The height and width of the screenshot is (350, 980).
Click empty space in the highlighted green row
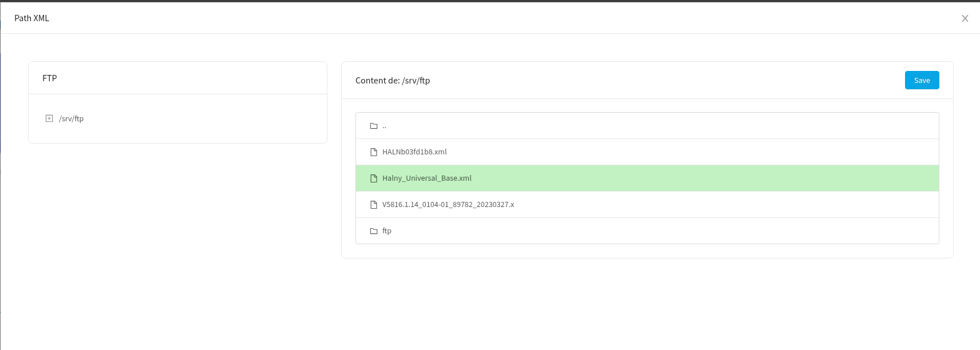687,178
